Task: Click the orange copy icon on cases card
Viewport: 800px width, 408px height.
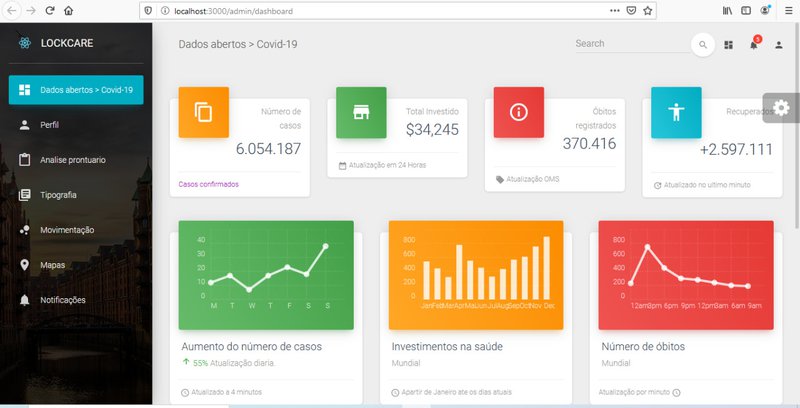Action: pos(203,112)
